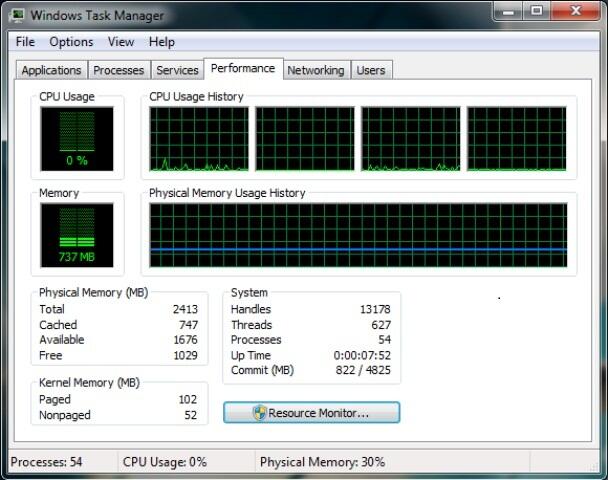Viewport: 608px width, 480px height.
Task: Click the Memory 737 MB gauge
Action: point(77,235)
